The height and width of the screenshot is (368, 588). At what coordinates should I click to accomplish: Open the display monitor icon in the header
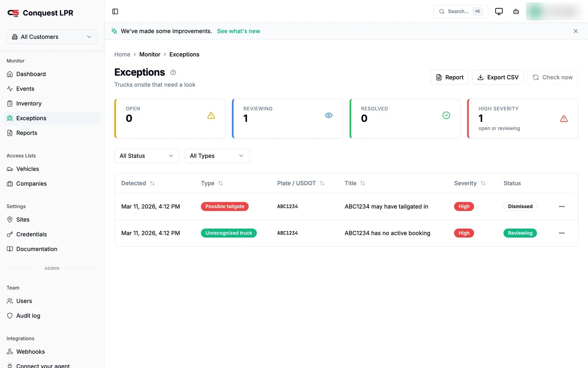499,11
